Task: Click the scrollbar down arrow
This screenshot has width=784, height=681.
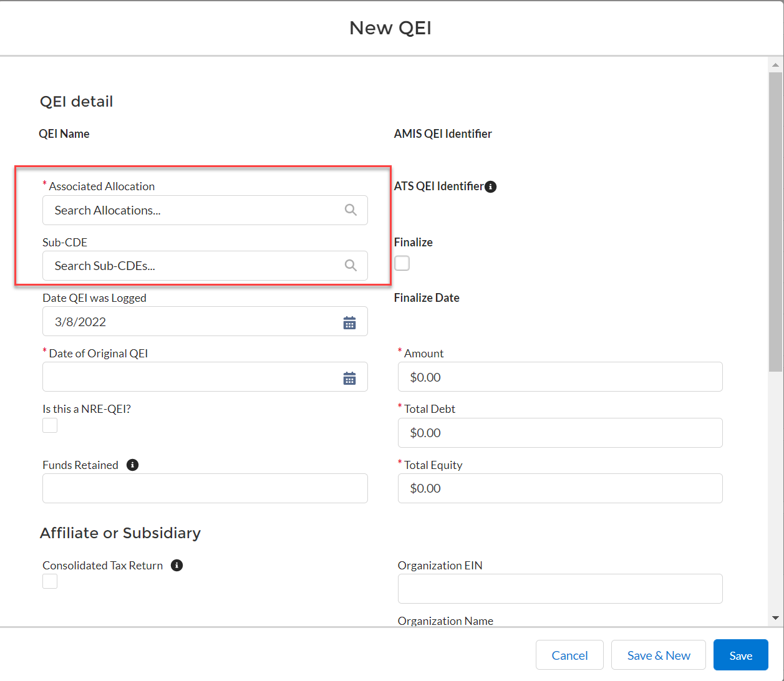Action: pos(775,618)
